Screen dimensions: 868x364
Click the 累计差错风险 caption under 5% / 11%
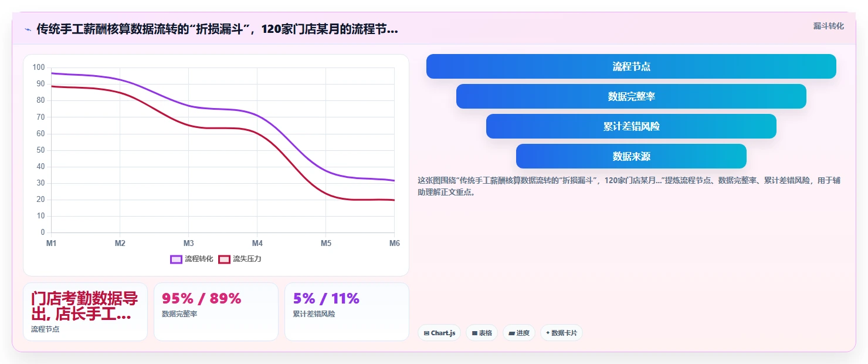(x=314, y=314)
